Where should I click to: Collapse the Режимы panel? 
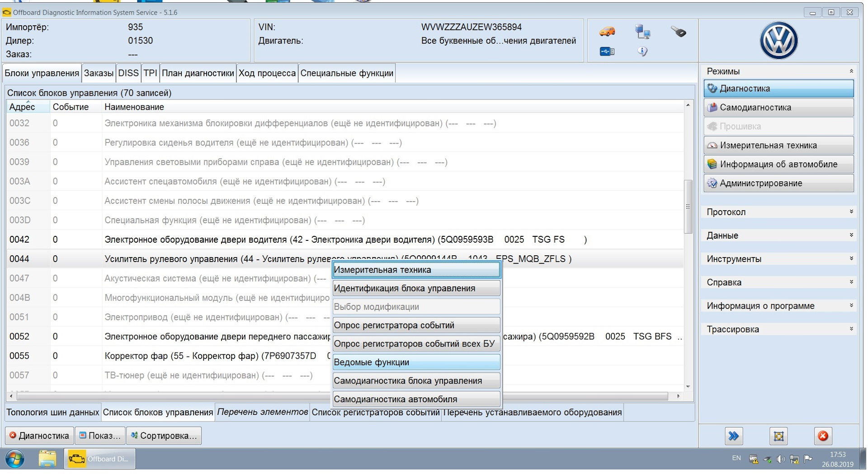[x=851, y=71]
